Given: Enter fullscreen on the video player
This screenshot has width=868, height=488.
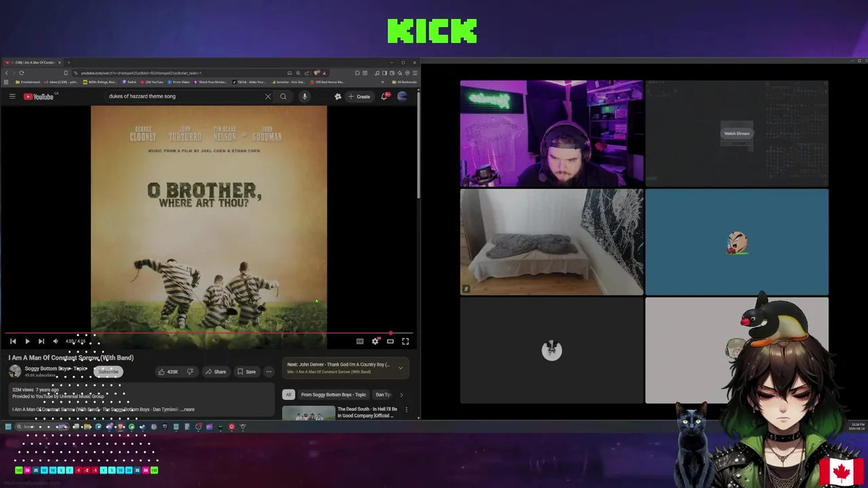Looking at the screenshot, I should tap(406, 342).
